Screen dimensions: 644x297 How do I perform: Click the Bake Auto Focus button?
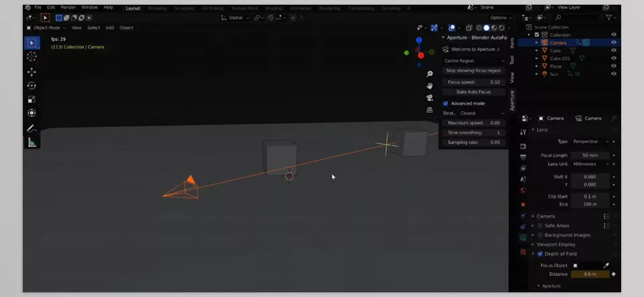(x=474, y=92)
